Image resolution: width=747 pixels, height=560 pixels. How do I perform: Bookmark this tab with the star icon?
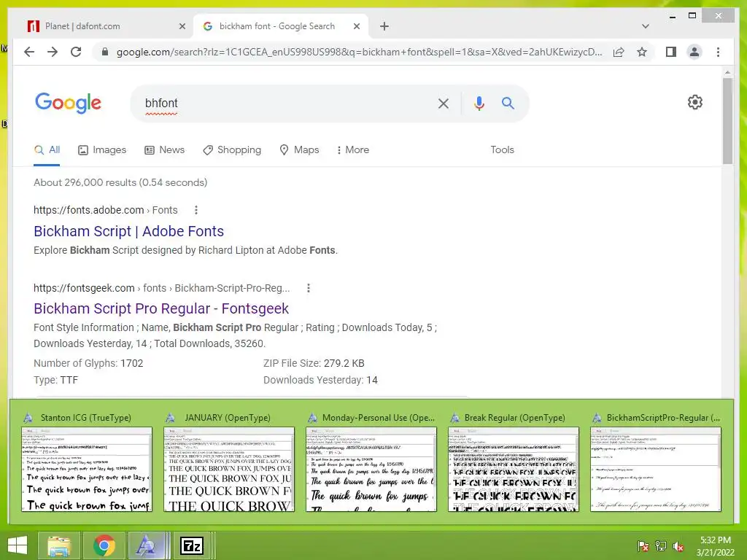(x=642, y=52)
